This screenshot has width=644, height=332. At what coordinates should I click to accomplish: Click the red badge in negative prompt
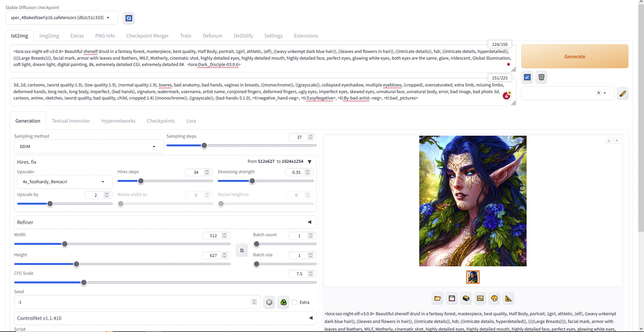[506, 96]
